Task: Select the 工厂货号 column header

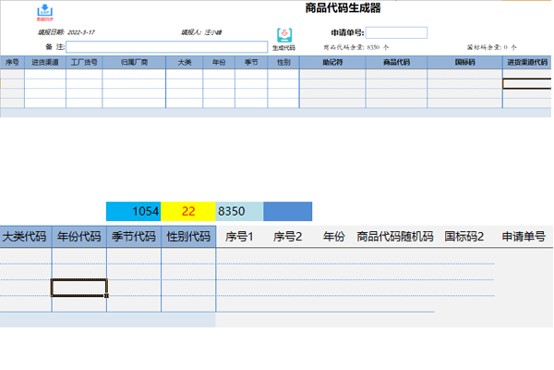Action: pos(84,62)
